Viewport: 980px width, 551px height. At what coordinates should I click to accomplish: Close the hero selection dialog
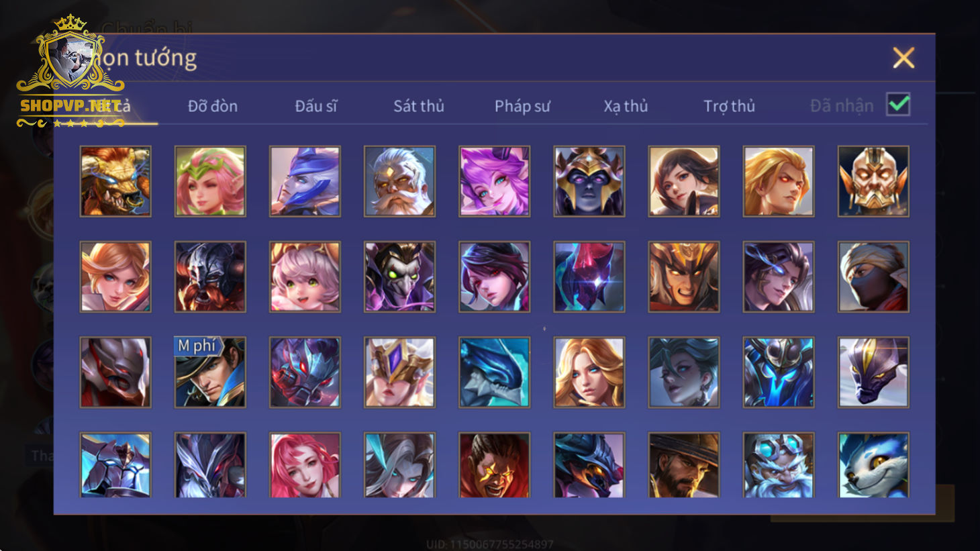tap(903, 58)
